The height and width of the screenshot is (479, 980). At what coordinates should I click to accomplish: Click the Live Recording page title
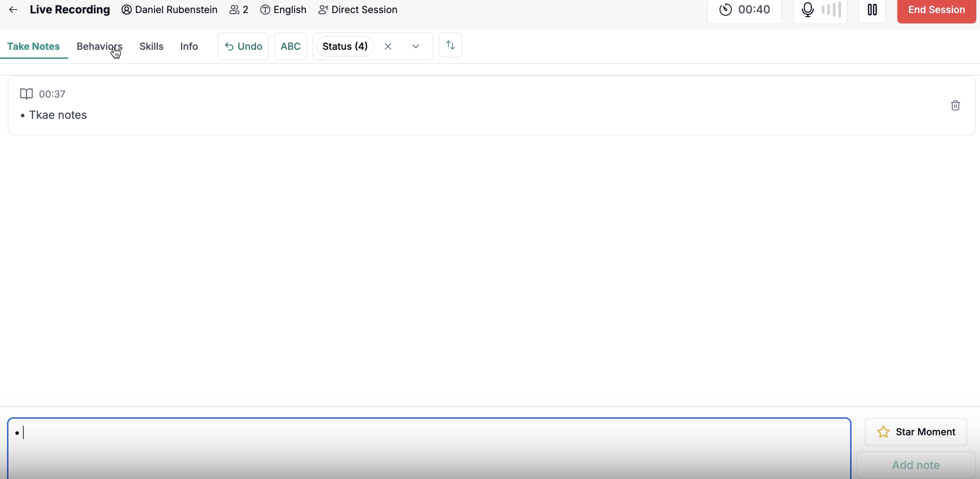click(x=69, y=9)
